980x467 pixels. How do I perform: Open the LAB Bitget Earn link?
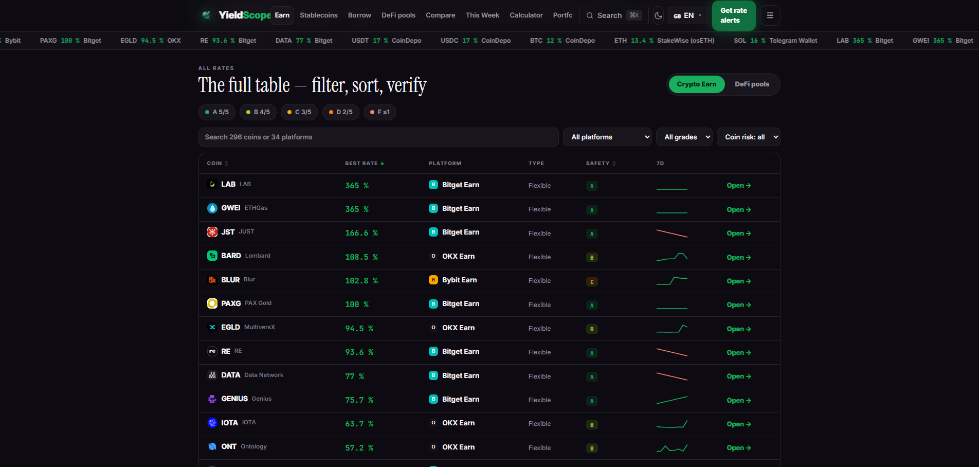739,186
